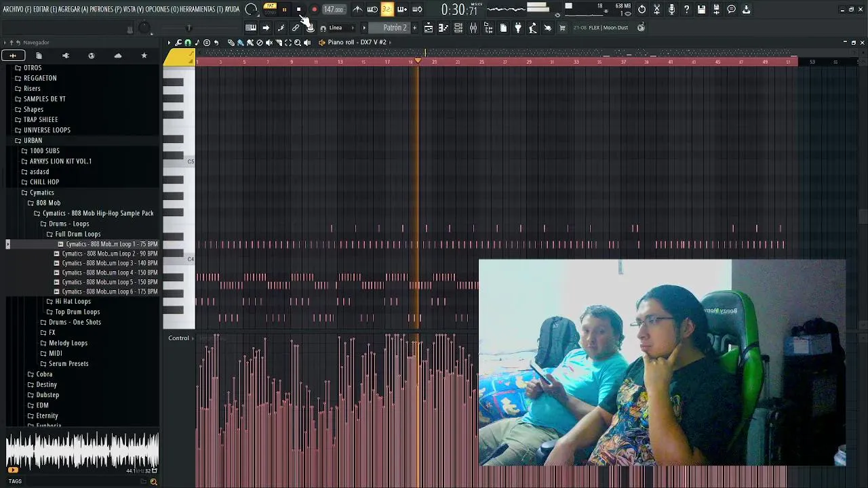Open the channel rack icon
The height and width of the screenshot is (488, 868).
tap(458, 28)
